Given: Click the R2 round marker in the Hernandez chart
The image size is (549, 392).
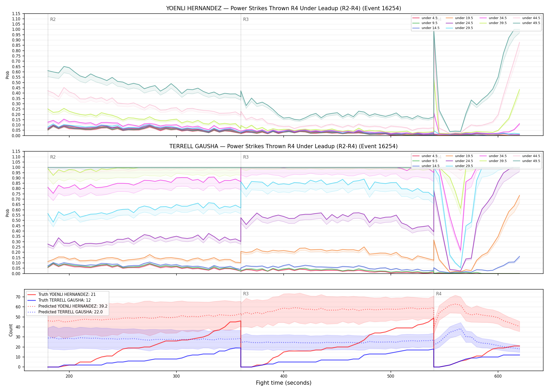Looking at the screenshot, I should (53, 19).
